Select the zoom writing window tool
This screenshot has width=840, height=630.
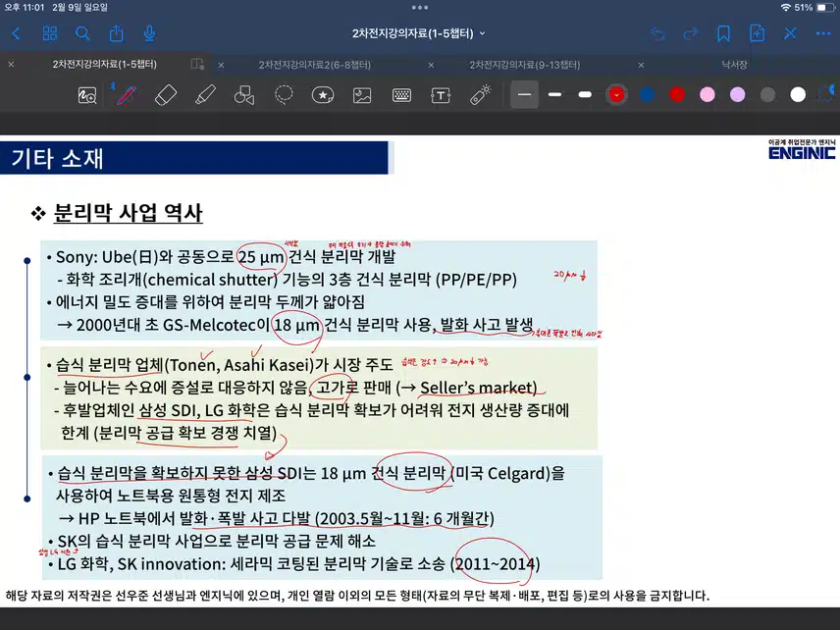(x=86, y=95)
